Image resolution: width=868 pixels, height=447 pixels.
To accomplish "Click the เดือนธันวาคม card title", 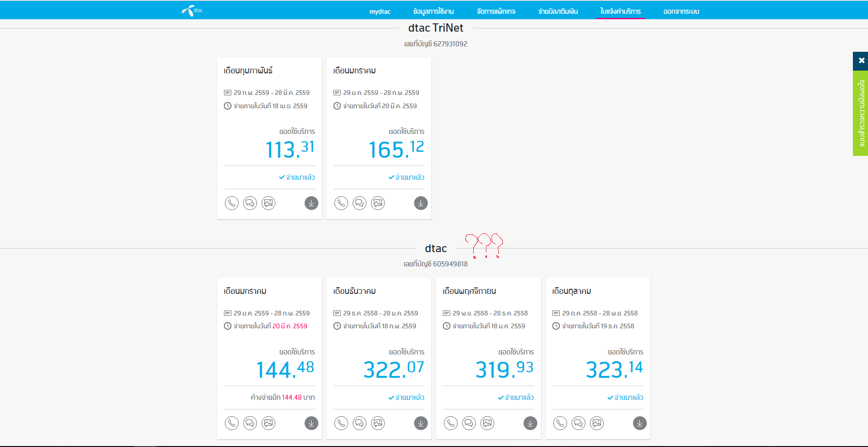I will [355, 291].
